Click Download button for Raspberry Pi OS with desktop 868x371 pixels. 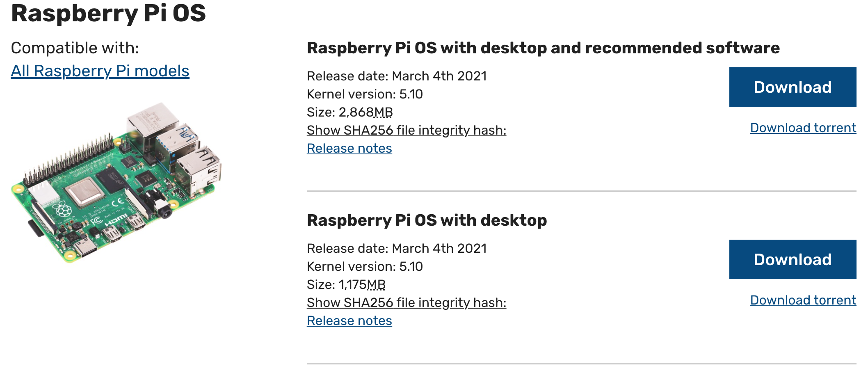click(x=793, y=259)
